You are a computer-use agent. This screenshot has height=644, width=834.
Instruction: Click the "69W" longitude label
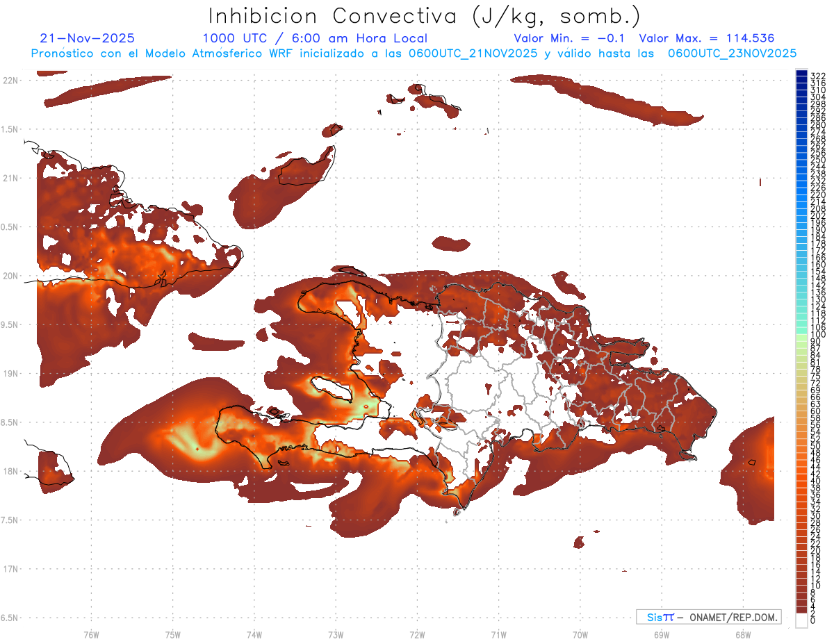point(662,634)
